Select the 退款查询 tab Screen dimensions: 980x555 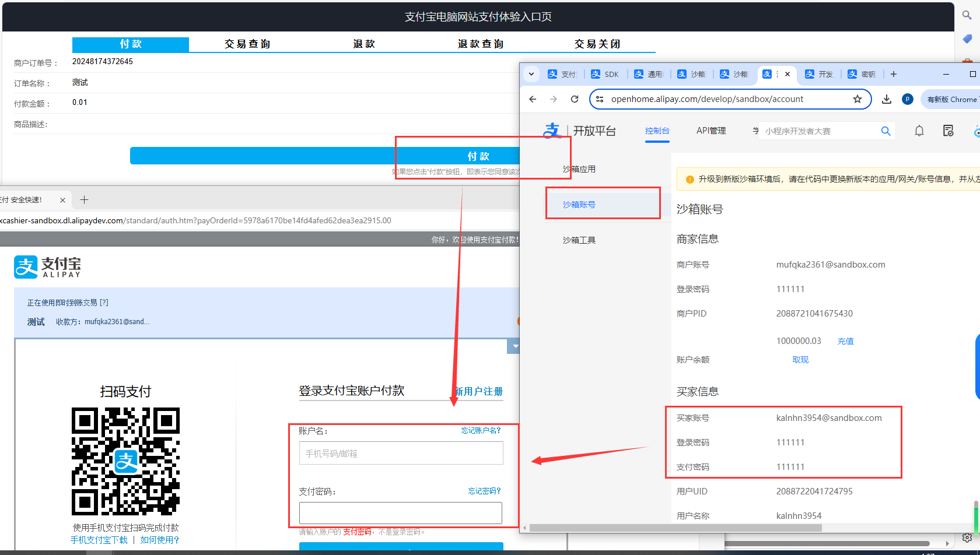pyautogui.click(x=481, y=44)
